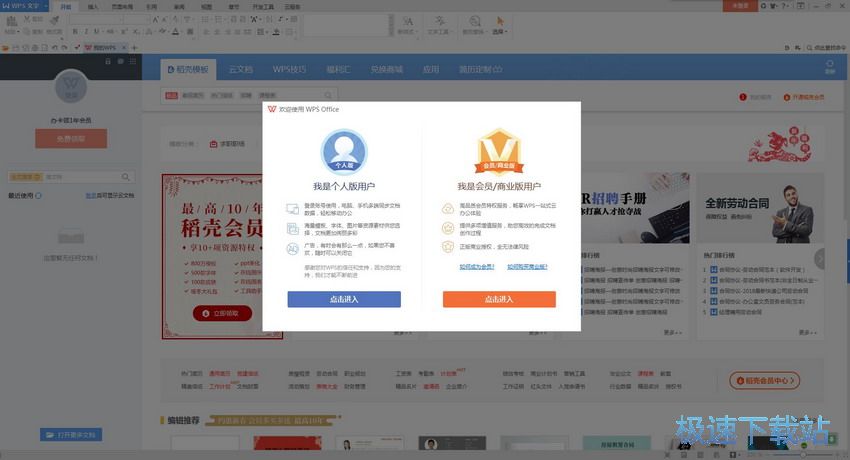Viewport: 850px width, 460px height.
Task: Click the sidebar search magnifier icon
Action: coord(126,177)
